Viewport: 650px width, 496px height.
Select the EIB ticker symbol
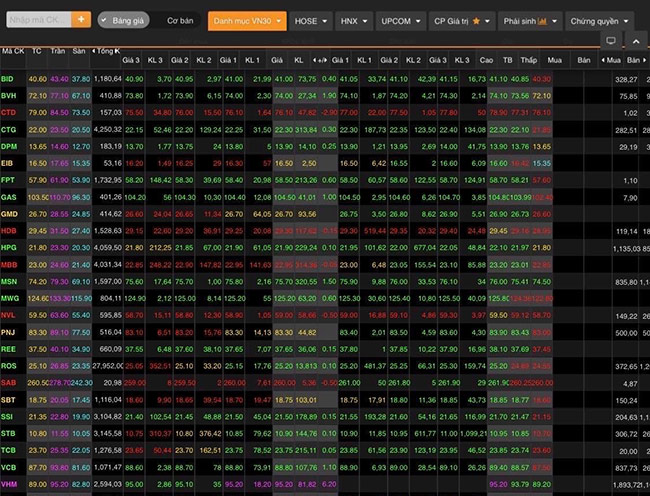(7, 163)
